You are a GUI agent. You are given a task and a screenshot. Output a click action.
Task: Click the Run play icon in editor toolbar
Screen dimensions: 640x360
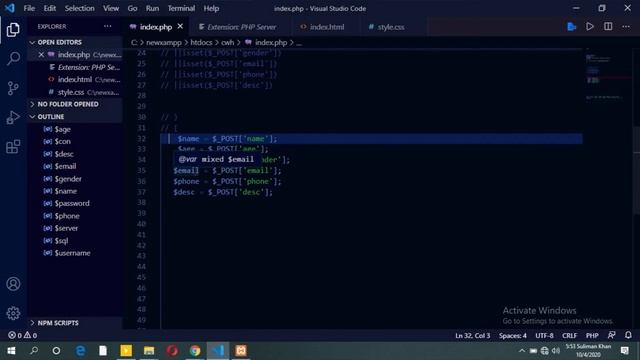pos(590,27)
